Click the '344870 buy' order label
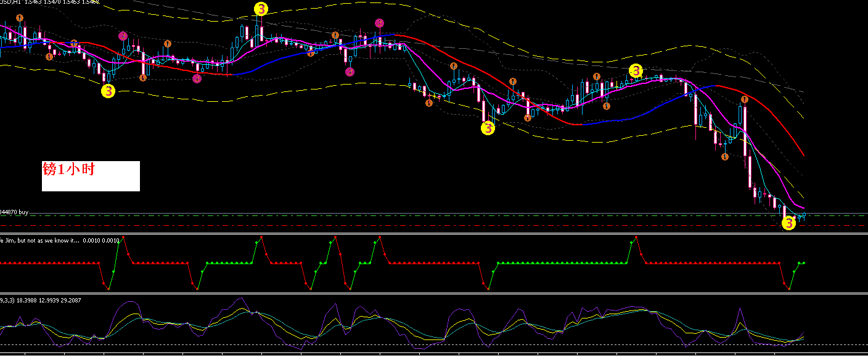Viewport: 868px width, 358px height. [15, 212]
